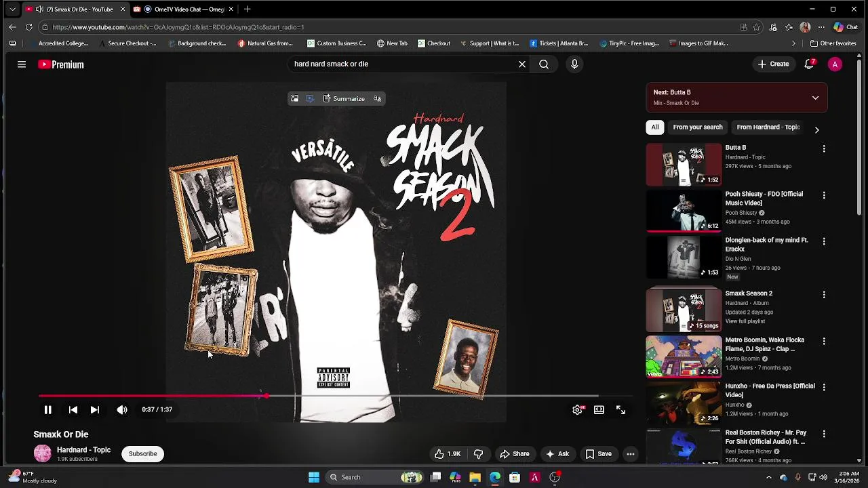Open the YouTube notifications bell
Screen dimensions: 868x488
(x=809, y=64)
